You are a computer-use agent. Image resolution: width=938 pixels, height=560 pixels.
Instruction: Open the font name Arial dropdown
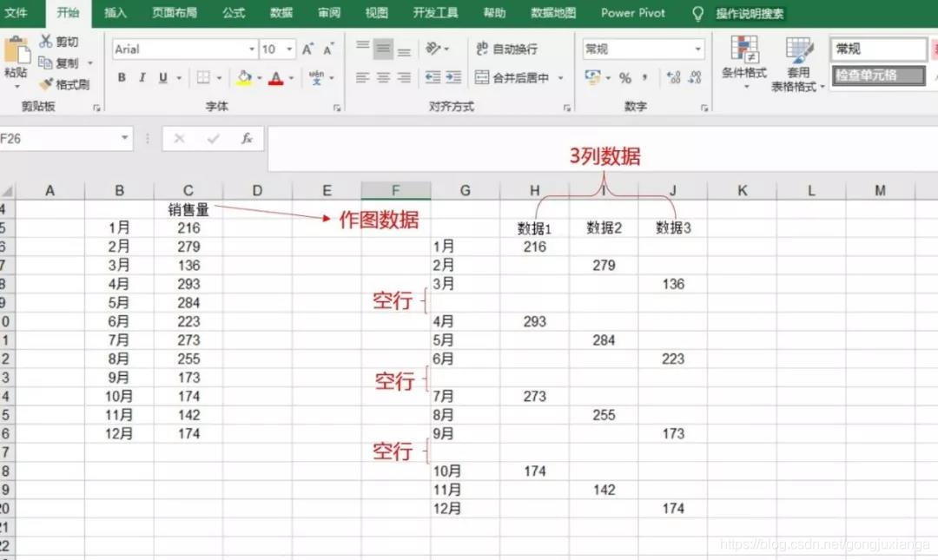pos(252,49)
